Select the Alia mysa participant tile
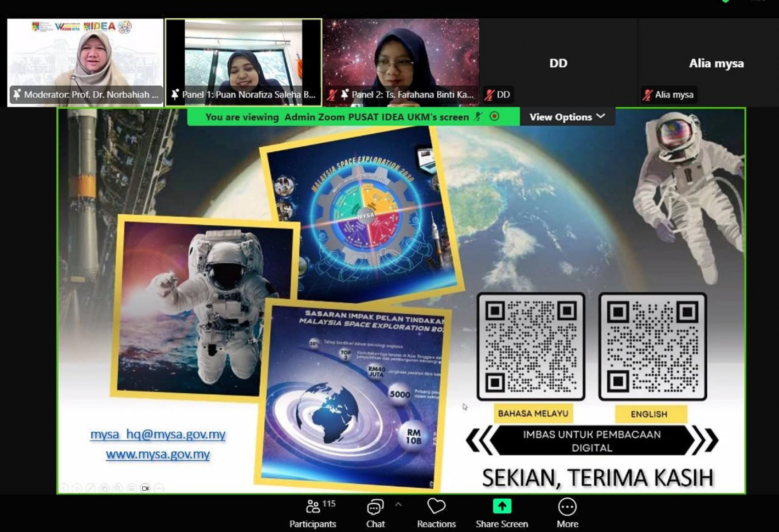779x532 pixels. click(709, 63)
